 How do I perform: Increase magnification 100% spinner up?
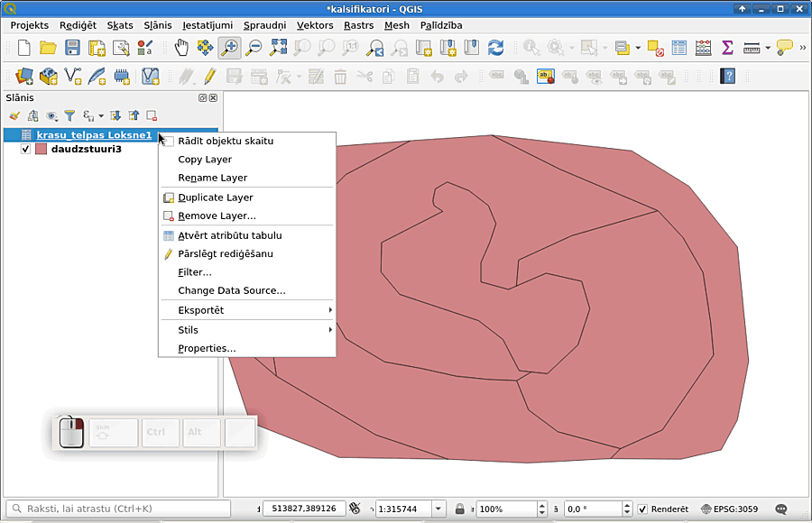coord(541,505)
